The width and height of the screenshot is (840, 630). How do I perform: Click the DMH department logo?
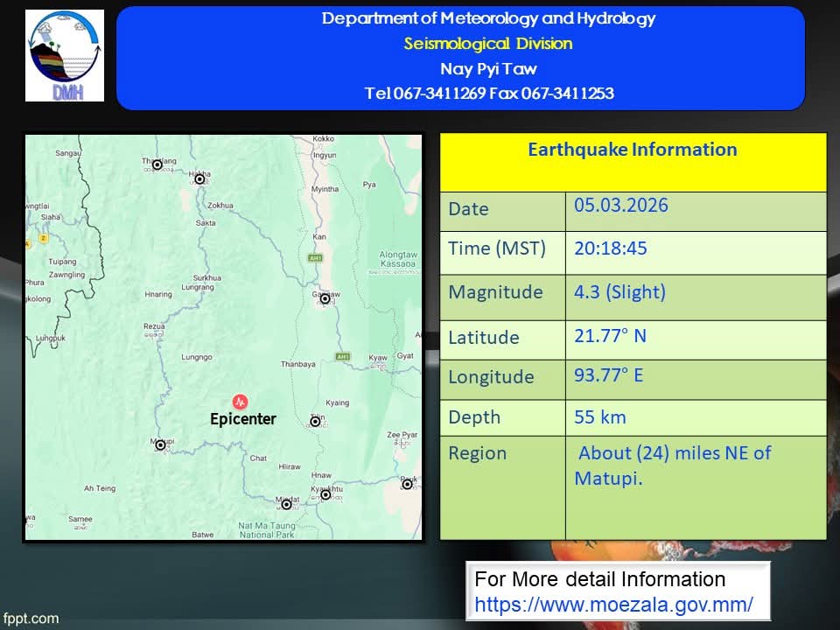(65, 56)
